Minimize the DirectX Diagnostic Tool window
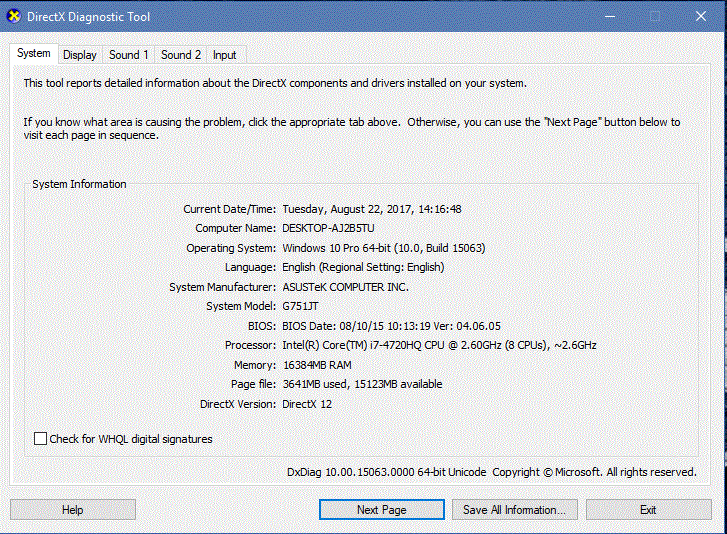The width and height of the screenshot is (727, 534). pyautogui.click(x=610, y=16)
